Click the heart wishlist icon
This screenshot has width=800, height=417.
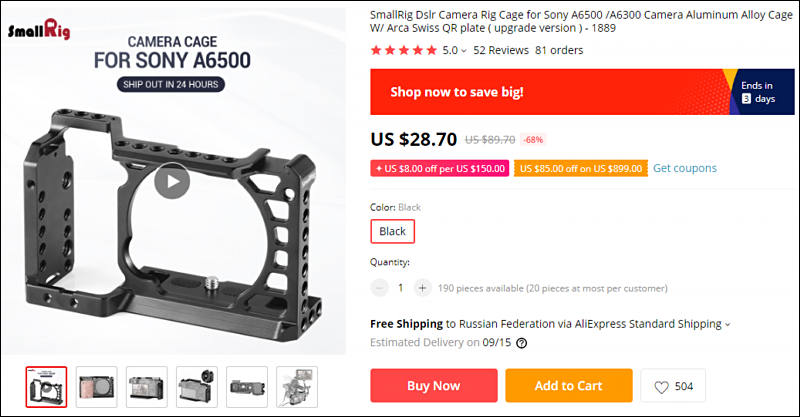tap(661, 387)
